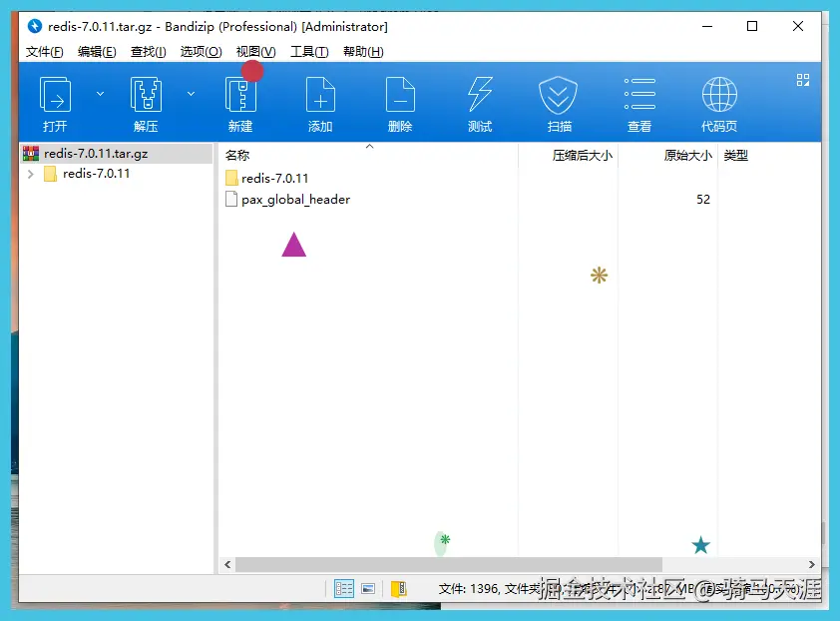Click the Scan (扫描) shield icon
Screen dimensions: 840x621
point(559,95)
